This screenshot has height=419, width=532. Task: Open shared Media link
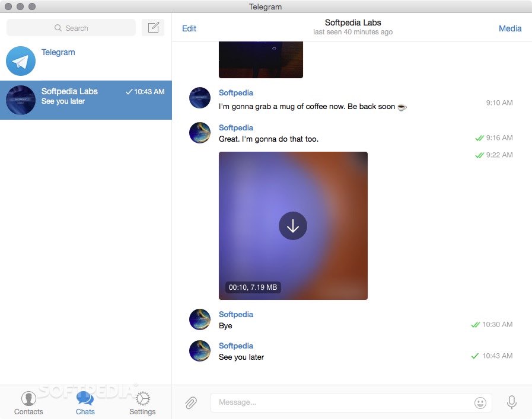click(509, 28)
